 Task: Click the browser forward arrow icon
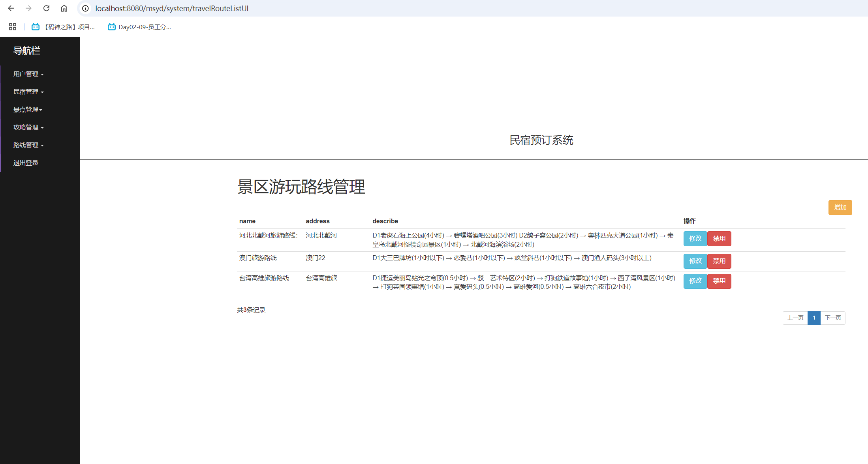coord(28,8)
